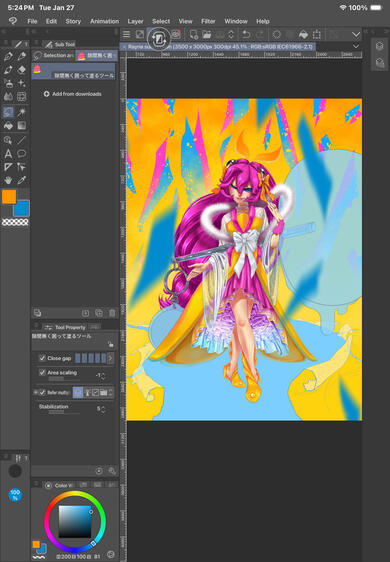Click the canvas rotate reset circular button

(159, 39)
